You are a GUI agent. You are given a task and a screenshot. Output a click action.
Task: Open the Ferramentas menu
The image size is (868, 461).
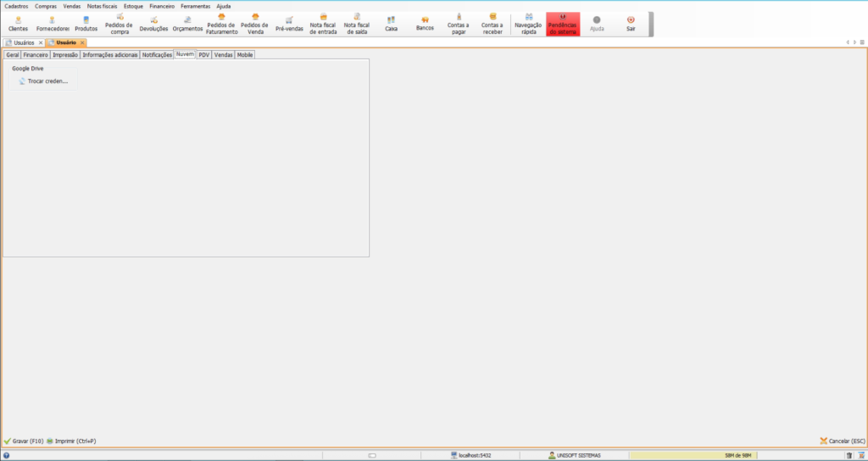pos(195,6)
